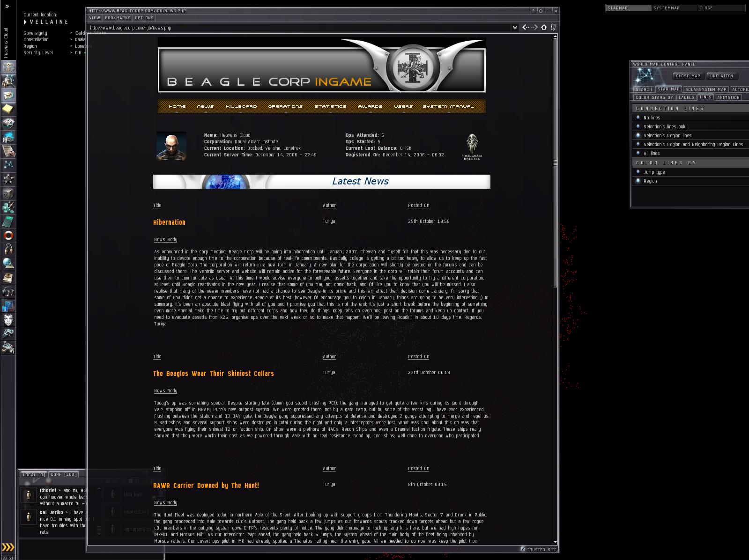Screen dimensions: 749x560
Task: Click the five-stars sidebar icon
Action: (8, 179)
